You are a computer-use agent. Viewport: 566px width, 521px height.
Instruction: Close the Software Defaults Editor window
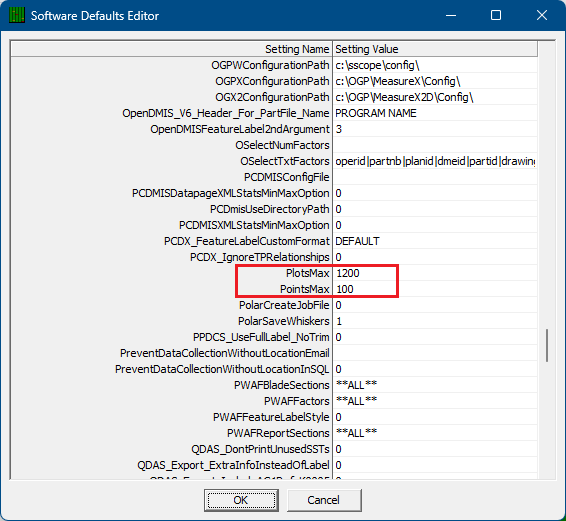(541, 16)
